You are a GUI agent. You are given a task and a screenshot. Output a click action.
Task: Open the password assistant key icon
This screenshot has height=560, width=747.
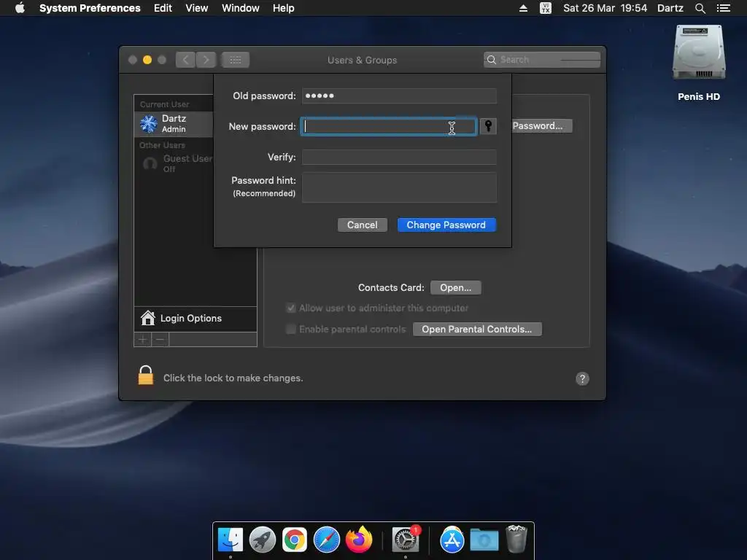click(x=488, y=126)
